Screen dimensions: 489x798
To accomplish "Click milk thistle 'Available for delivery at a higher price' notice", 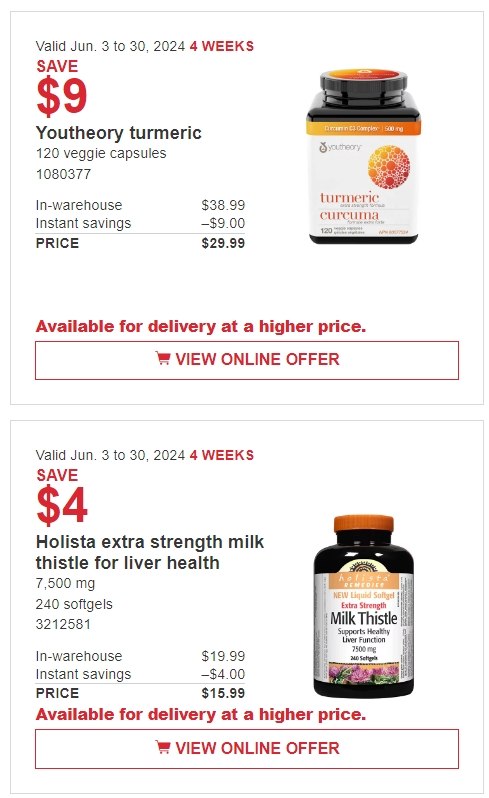I will point(201,715).
